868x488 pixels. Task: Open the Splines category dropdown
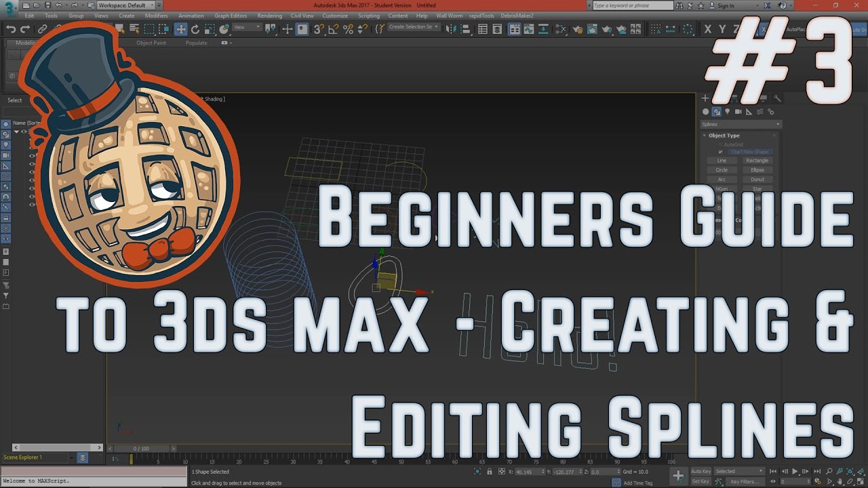[741, 124]
